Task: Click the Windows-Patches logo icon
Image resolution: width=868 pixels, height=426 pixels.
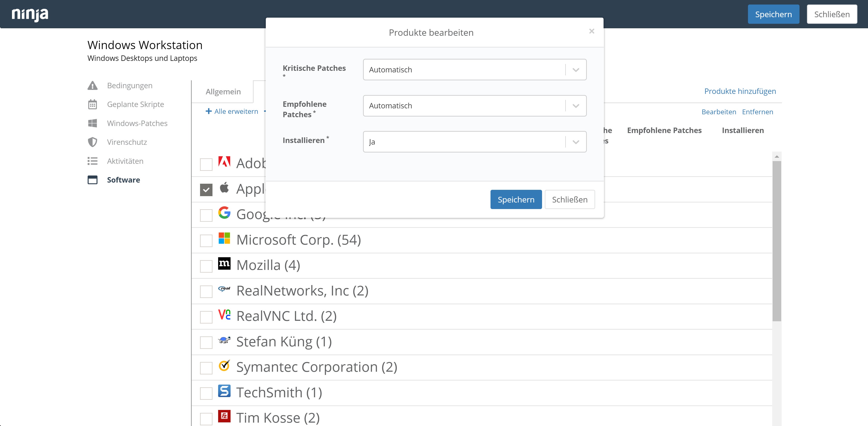Action: tap(92, 124)
